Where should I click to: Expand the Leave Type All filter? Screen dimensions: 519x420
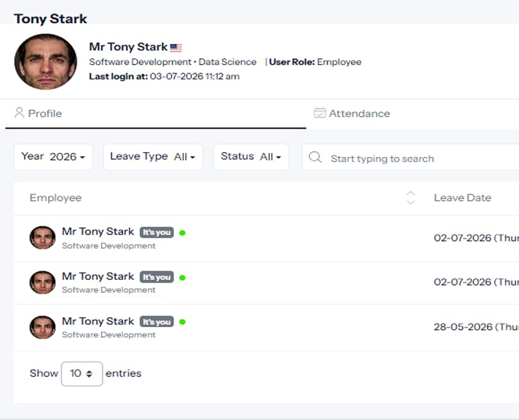coord(153,157)
